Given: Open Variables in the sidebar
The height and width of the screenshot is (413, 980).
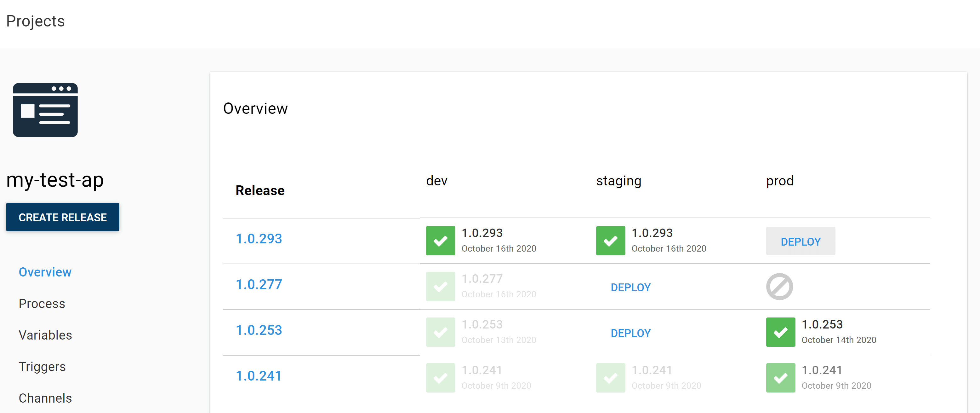Looking at the screenshot, I should coord(45,335).
